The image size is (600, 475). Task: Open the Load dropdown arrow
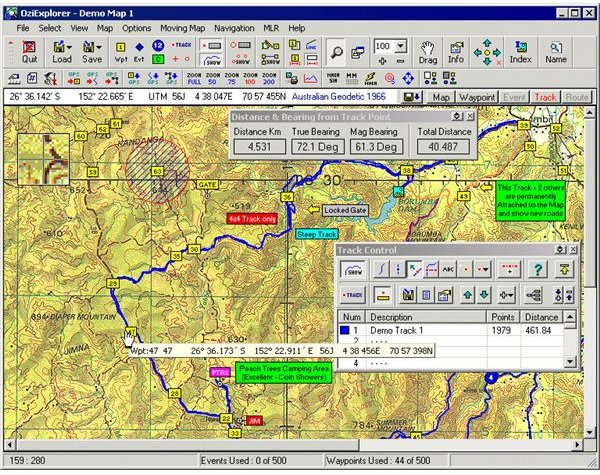(69, 47)
